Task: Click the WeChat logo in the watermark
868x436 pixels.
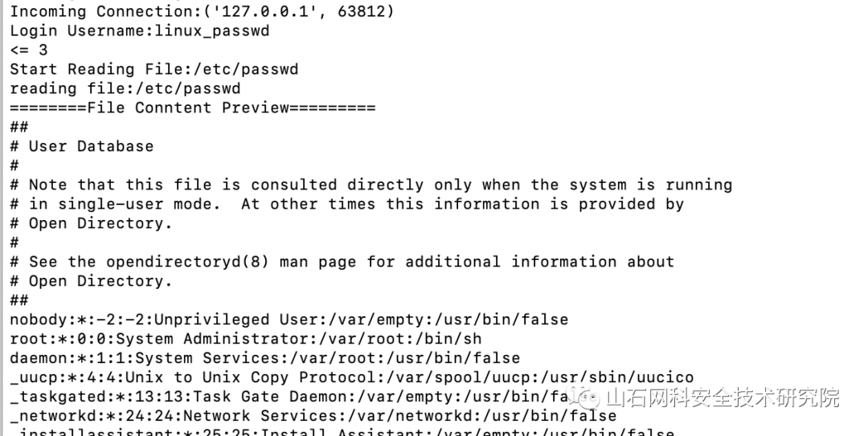Action: [584, 397]
